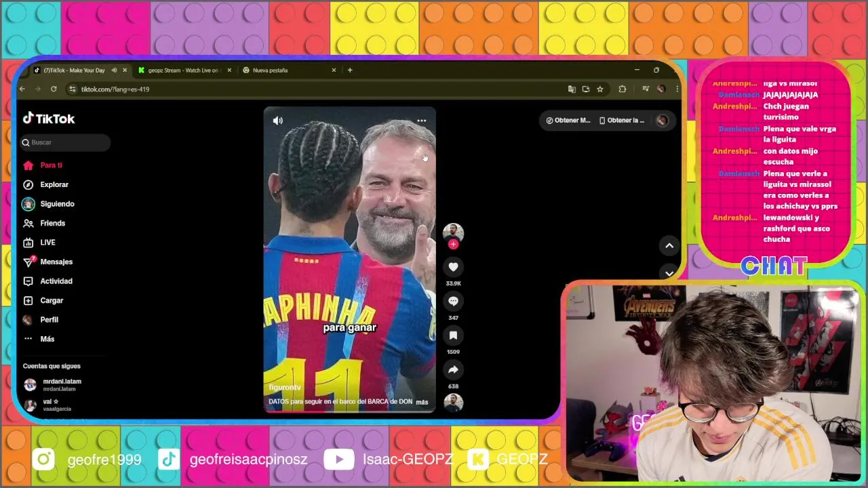Click chat message 'JAJAJAJAJAJAJA'
Viewport: 868px width, 488px height.
pyautogui.click(x=790, y=95)
